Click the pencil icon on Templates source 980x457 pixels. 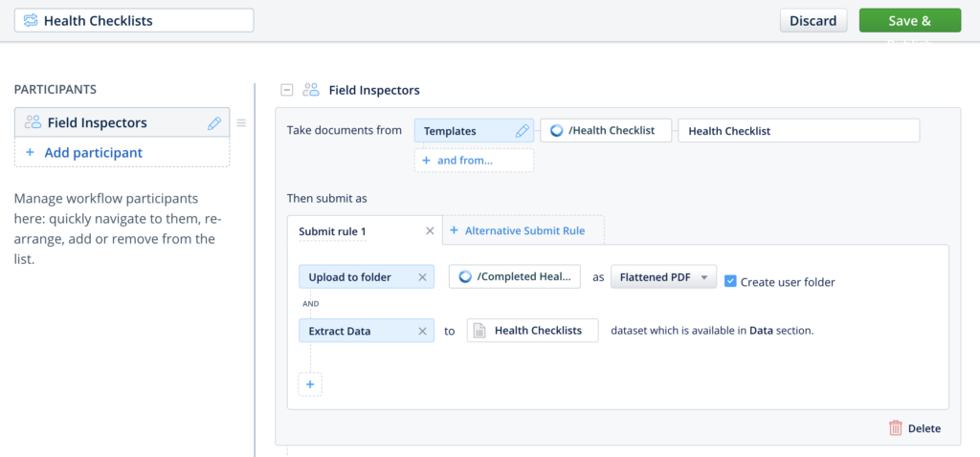522,131
